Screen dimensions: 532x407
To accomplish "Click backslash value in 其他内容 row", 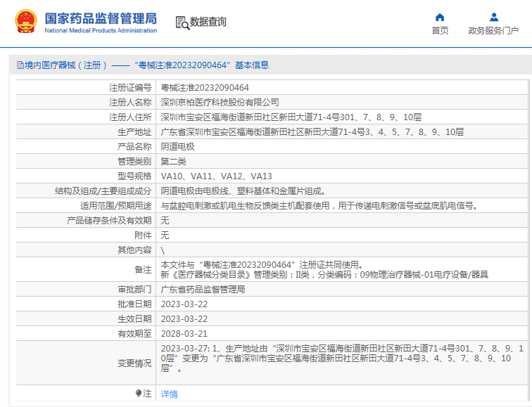I will [x=163, y=250].
